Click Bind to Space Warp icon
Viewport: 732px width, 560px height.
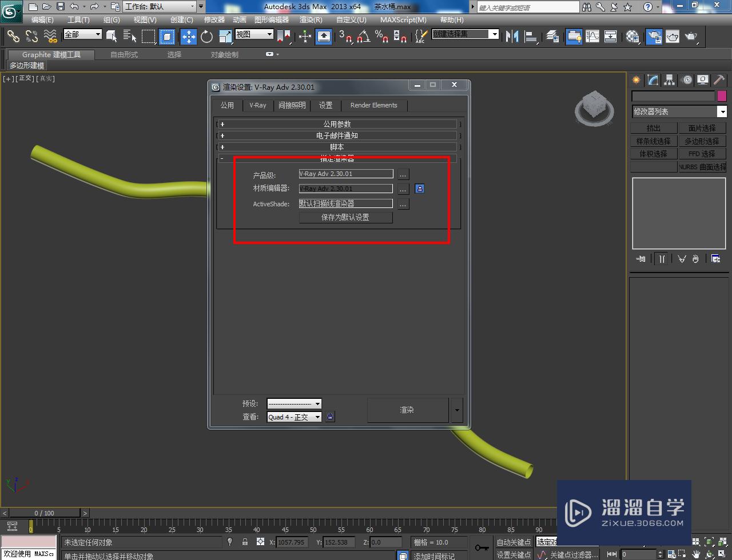click(x=51, y=37)
